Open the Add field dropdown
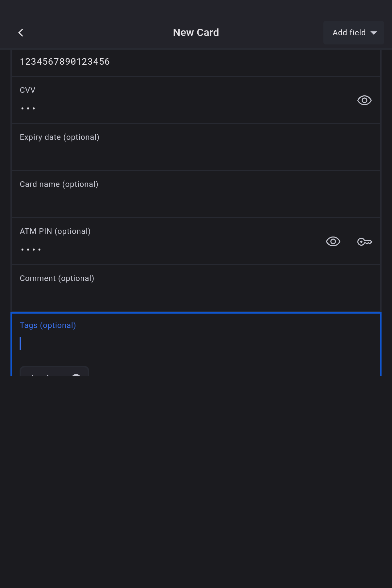Image resolution: width=392 pixels, height=588 pixels. pyautogui.click(x=349, y=33)
